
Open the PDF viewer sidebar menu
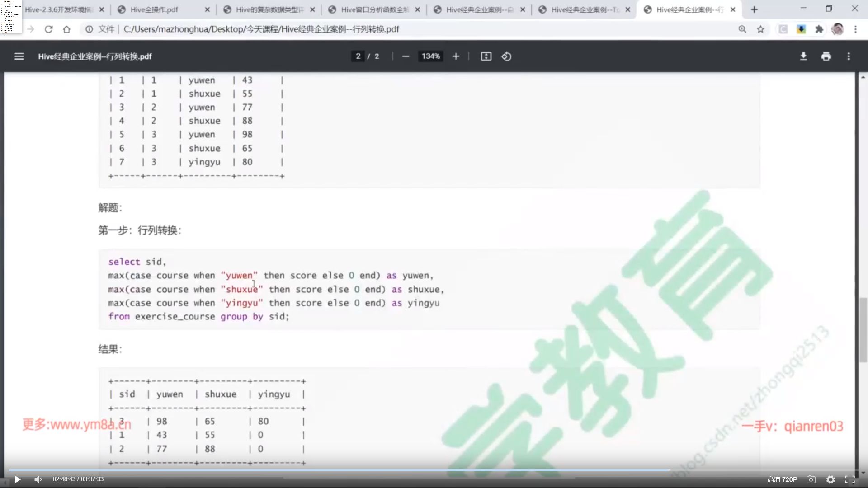coord(19,56)
